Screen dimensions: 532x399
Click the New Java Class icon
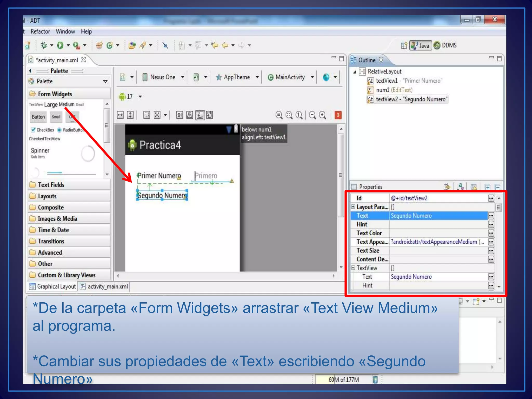click(x=110, y=45)
